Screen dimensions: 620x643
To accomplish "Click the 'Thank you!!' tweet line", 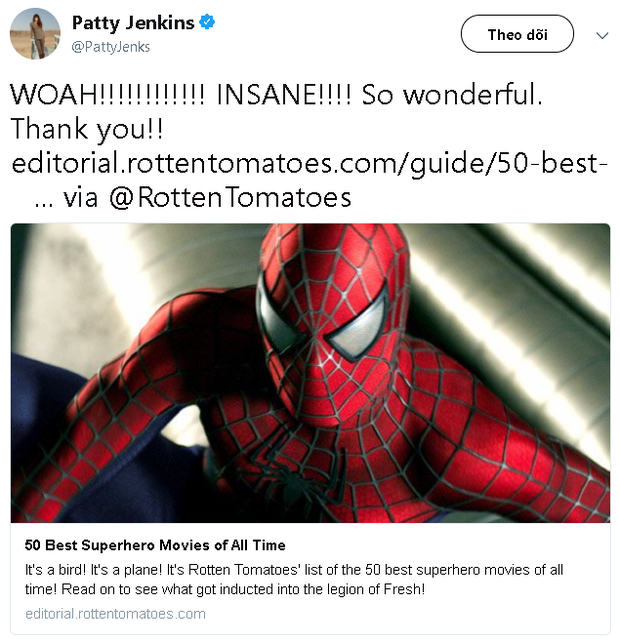I will pos(87,129).
